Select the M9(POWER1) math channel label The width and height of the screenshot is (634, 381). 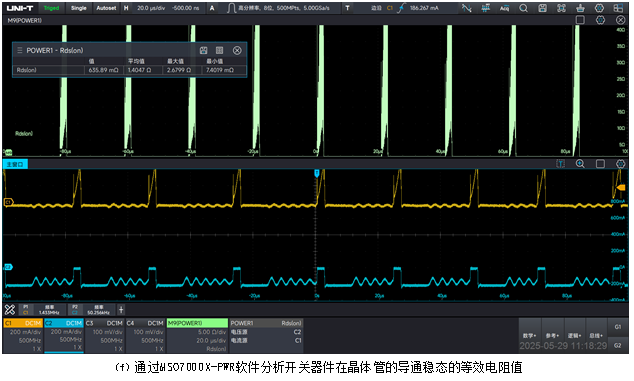tap(197, 323)
